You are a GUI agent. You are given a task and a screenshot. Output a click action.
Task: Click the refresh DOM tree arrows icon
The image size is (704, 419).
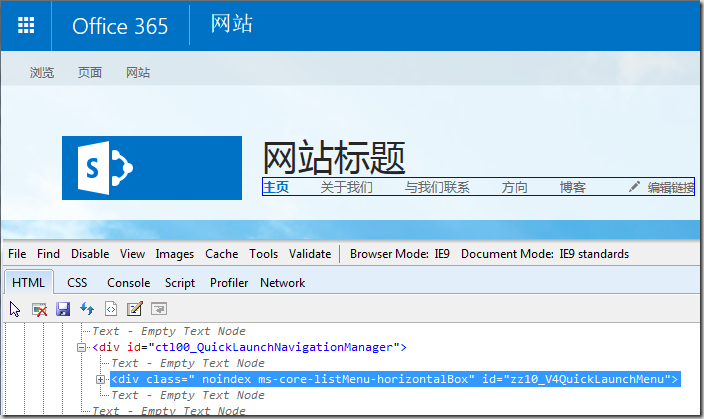pyautogui.click(x=87, y=309)
